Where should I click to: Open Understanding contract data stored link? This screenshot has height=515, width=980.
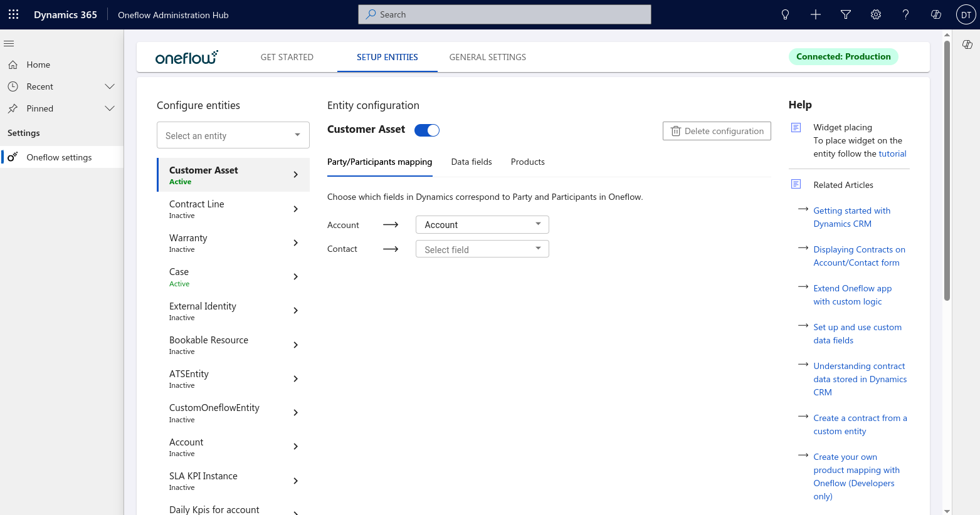[860, 379]
